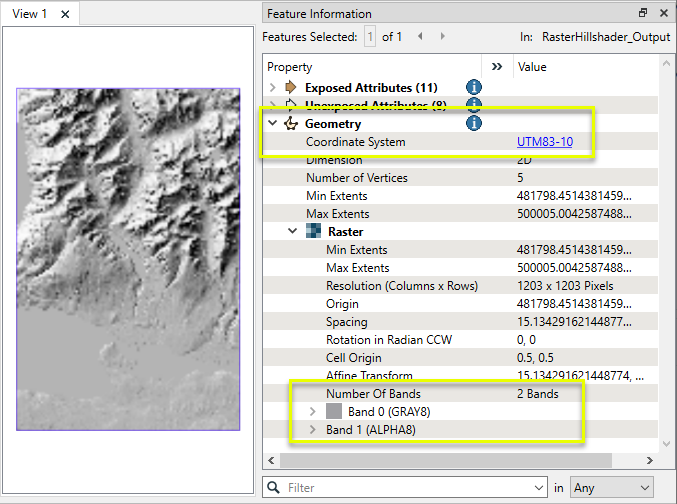Expand Band 0 (GRAY8) details
Screen dimensions: 677x504
coord(312,412)
